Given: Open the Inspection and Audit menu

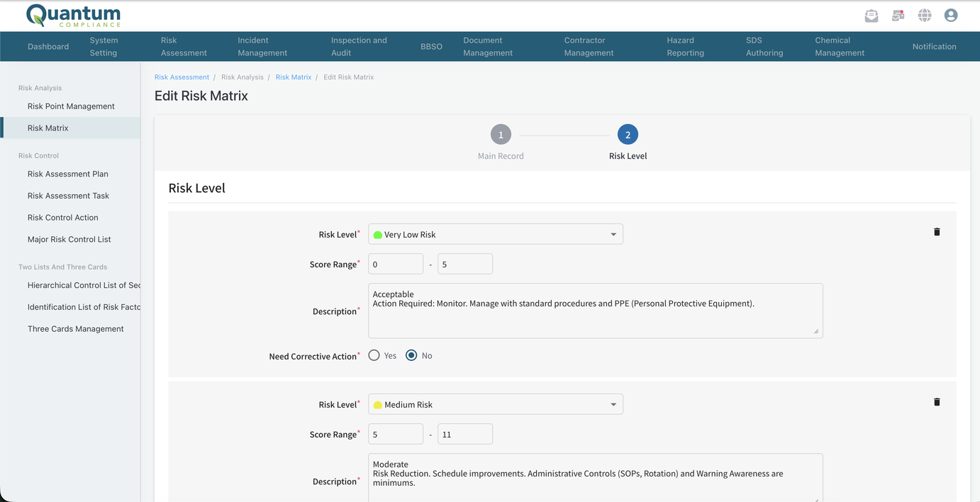Looking at the screenshot, I should pos(359,47).
